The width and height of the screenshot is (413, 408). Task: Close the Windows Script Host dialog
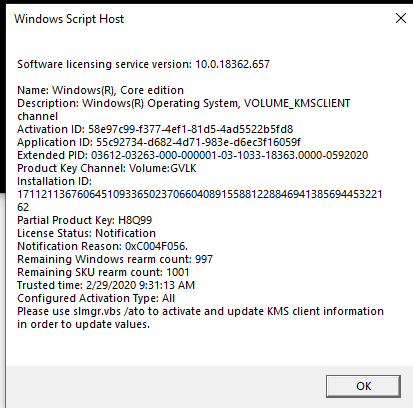401,18
